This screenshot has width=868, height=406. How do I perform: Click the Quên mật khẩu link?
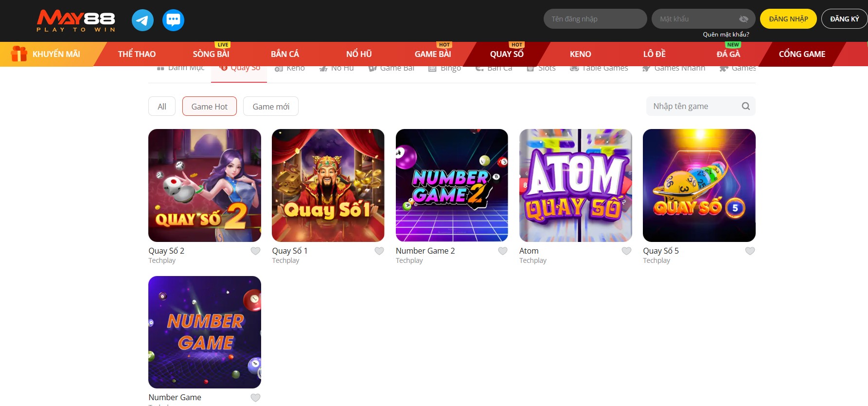click(x=726, y=35)
